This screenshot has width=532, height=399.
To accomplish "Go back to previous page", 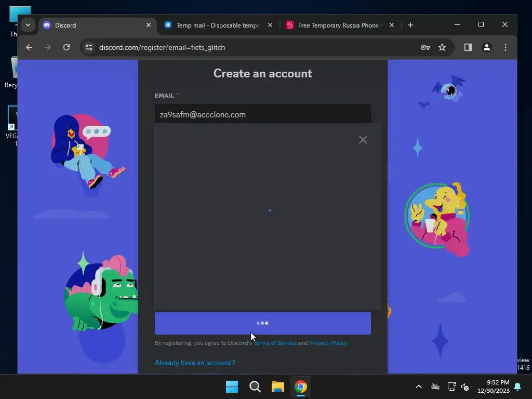I will pos(29,47).
